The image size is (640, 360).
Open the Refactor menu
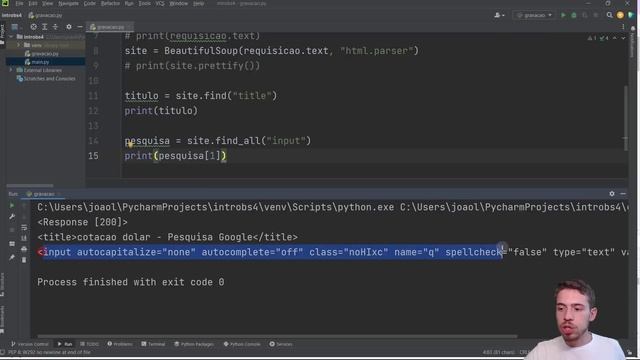click(110, 3)
